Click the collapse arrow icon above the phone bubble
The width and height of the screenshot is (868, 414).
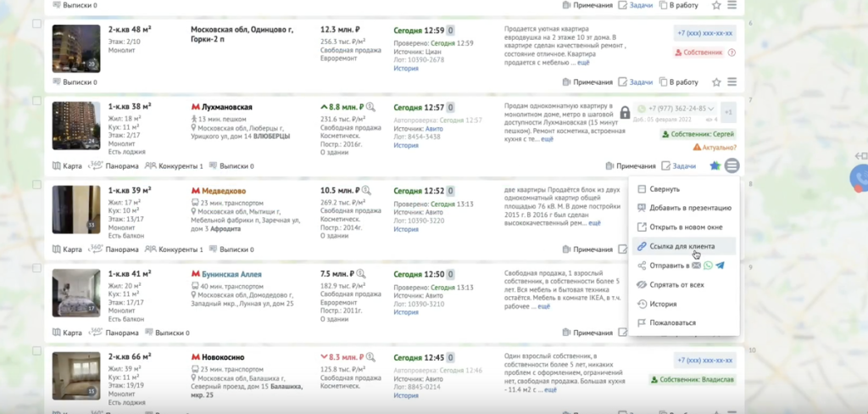coord(861,156)
